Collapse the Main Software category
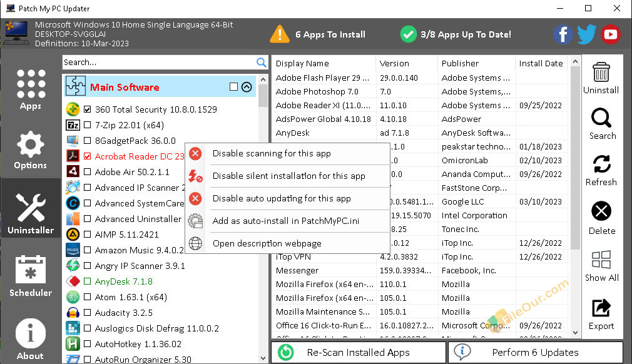This screenshot has height=364, width=632. (x=247, y=87)
